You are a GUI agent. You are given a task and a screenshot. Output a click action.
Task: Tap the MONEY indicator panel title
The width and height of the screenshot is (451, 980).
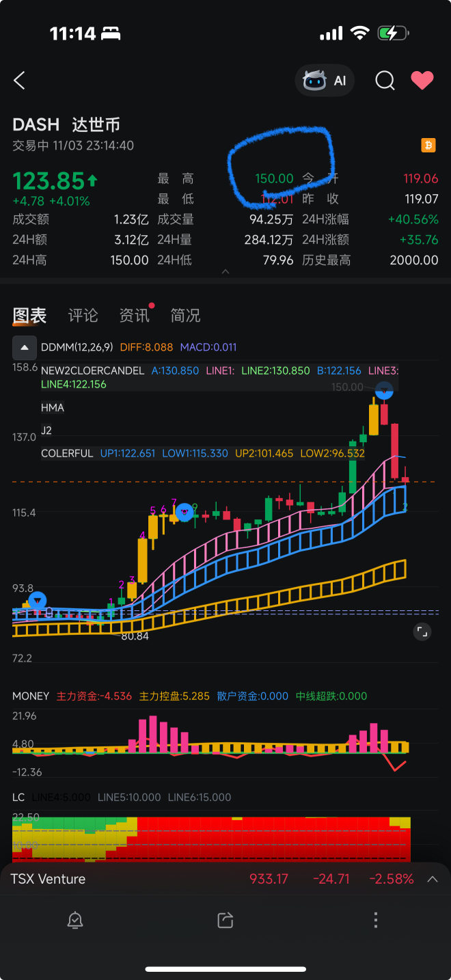(31, 696)
